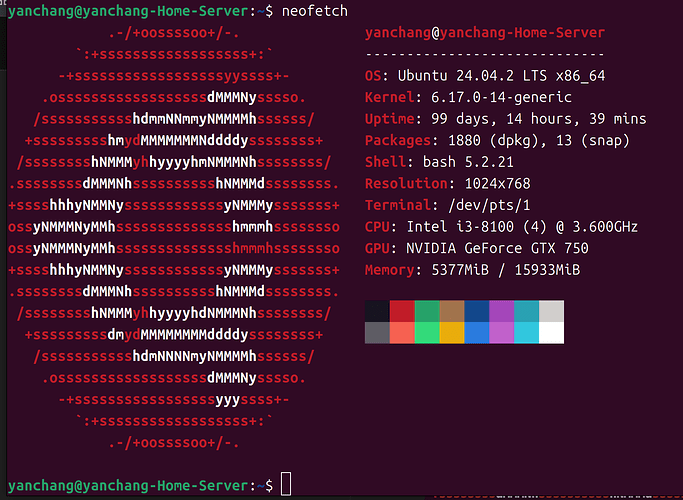Click the bright magenta color swatch
The height and width of the screenshot is (500, 683).
pyautogui.click(x=501, y=333)
